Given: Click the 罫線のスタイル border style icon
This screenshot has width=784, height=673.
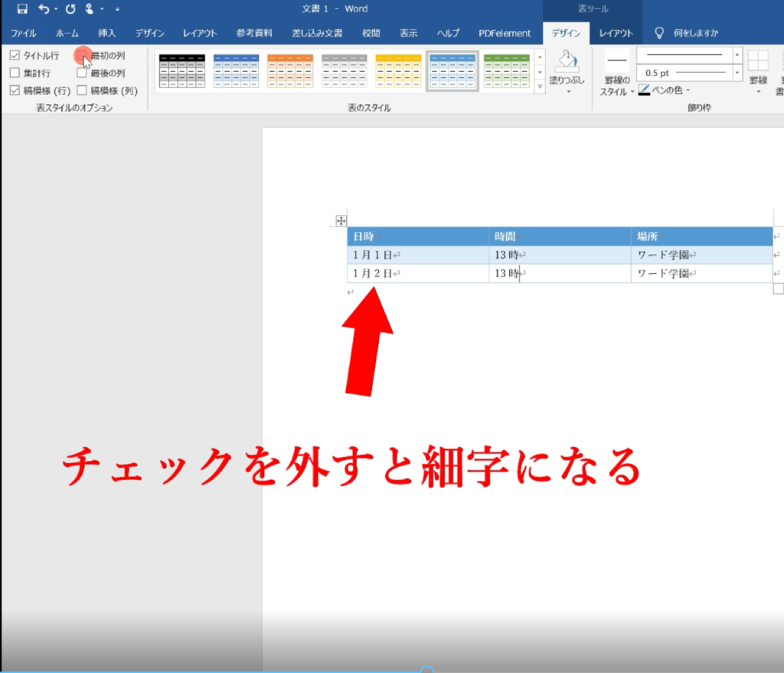Looking at the screenshot, I should coord(617,61).
